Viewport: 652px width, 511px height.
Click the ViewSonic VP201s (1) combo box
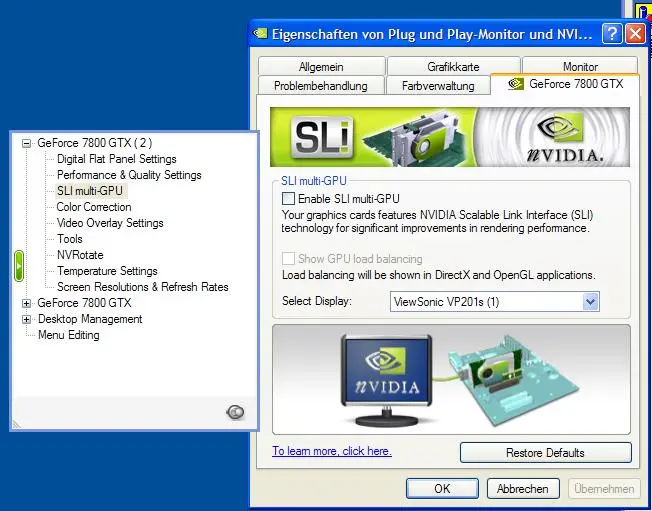point(494,301)
